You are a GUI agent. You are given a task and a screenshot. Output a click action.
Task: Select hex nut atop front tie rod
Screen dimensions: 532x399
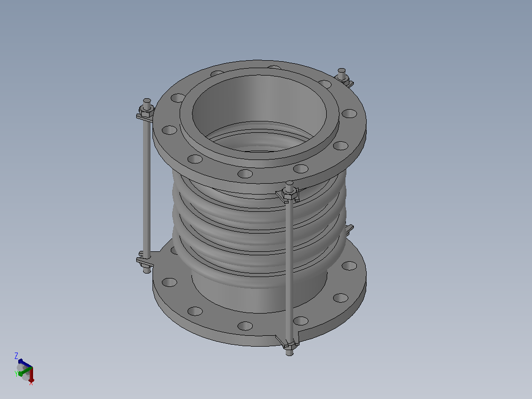290,195
